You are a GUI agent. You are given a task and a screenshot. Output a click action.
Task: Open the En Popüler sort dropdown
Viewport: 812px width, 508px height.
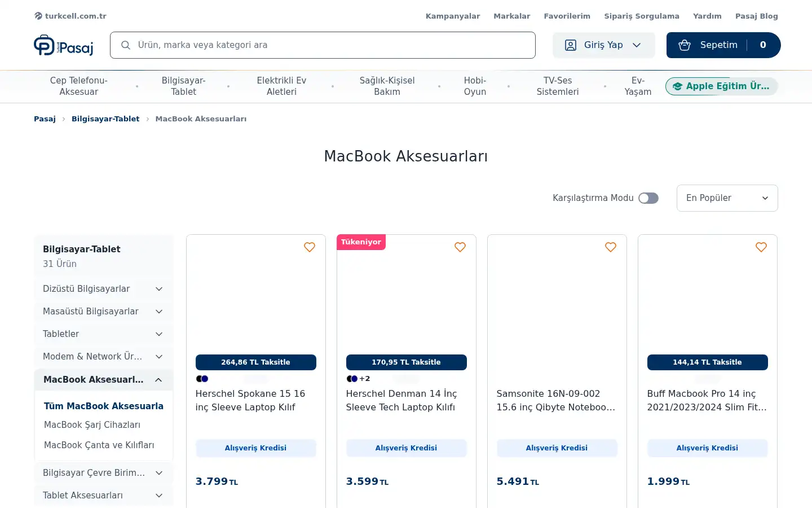pos(727,198)
